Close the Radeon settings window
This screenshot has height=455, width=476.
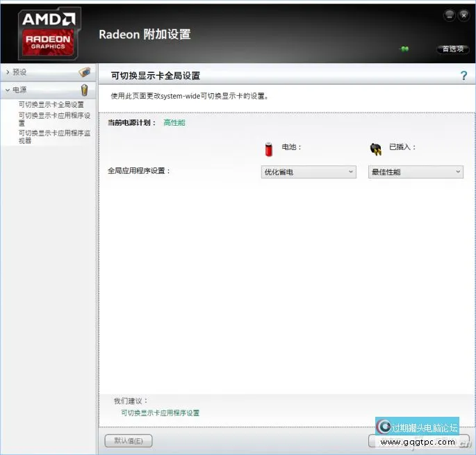pyautogui.click(x=464, y=15)
